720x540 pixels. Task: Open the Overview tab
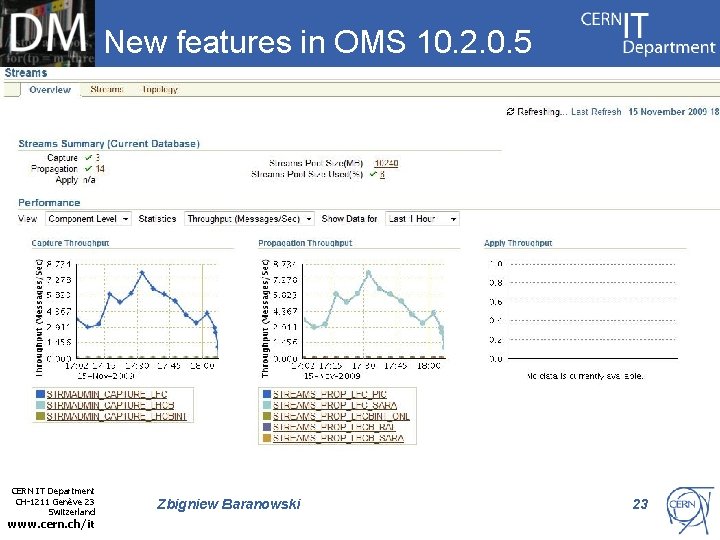coord(50,90)
